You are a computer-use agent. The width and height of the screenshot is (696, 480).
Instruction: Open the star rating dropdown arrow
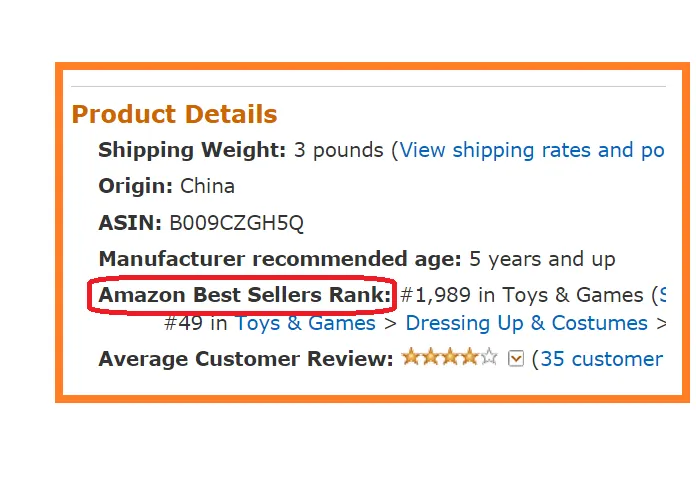pyautogui.click(x=516, y=358)
